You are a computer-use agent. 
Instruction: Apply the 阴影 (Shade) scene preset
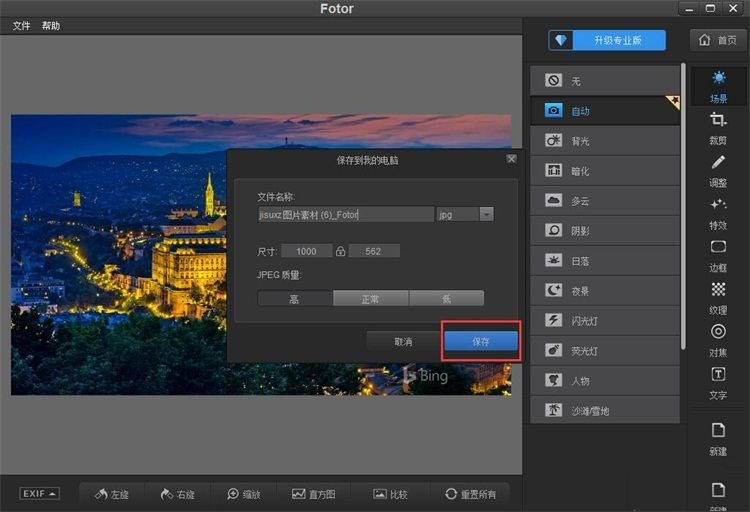[x=605, y=231]
